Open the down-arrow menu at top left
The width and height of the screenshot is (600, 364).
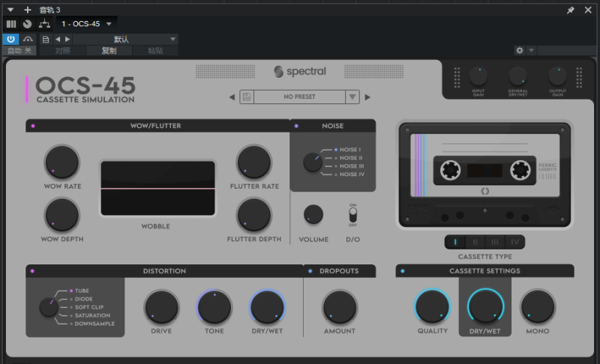pyautogui.click(x=10, y=10)
